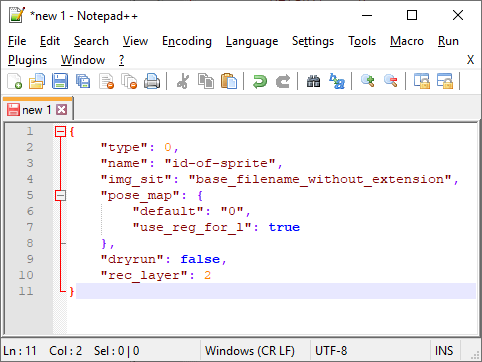
Task: Collapse the pose_map fold on line 5
Action: coord(60,196)
